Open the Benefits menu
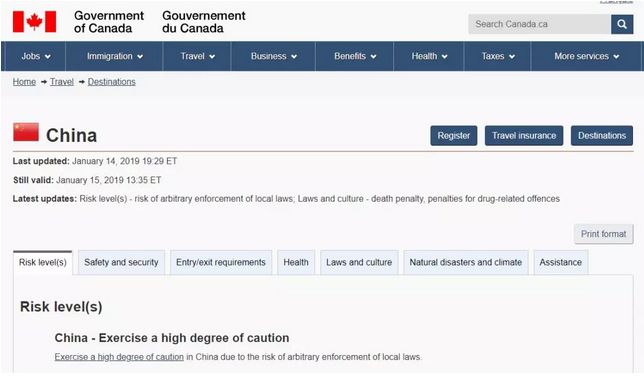The image size is (644, 376). coord(355,56)
